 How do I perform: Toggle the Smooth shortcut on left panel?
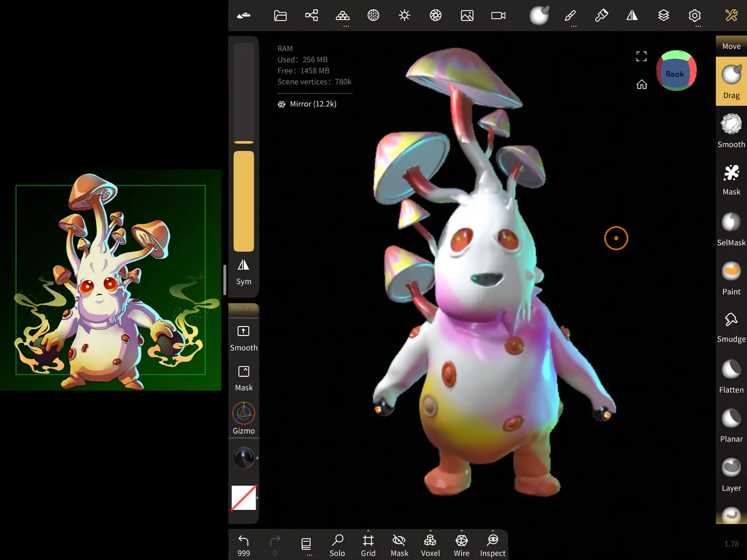(x=243, y=338)
